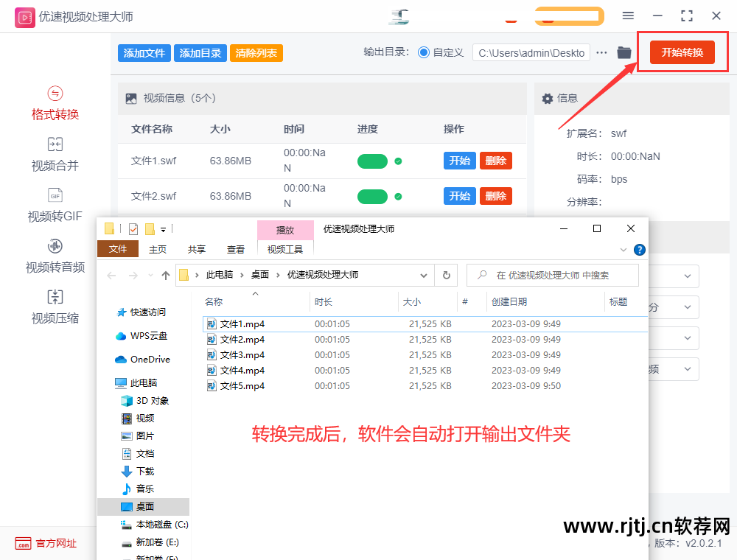Switch to the 主页 ribbon tab

[158, 250]
